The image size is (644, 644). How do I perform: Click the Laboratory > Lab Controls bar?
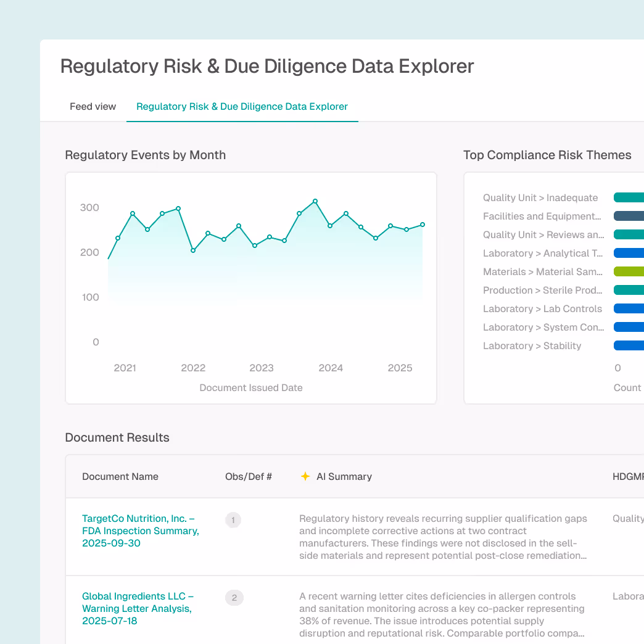pos(628,308)
